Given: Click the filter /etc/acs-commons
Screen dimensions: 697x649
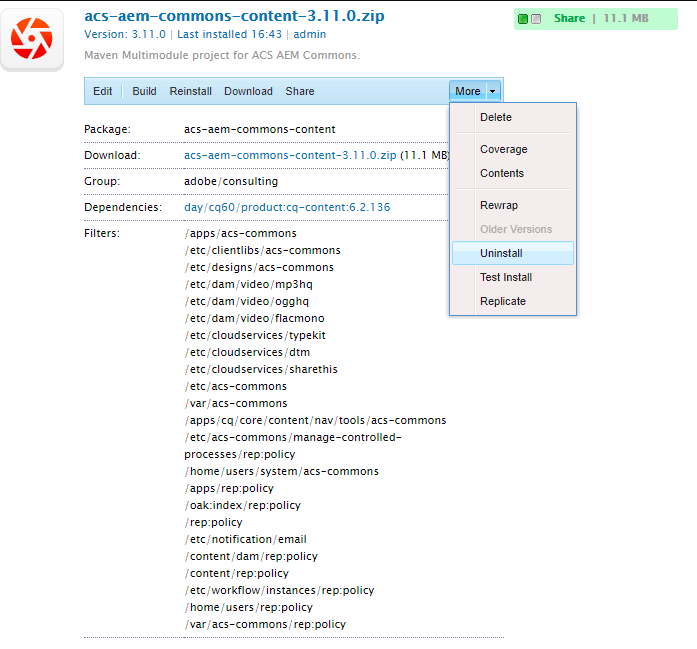Looking at the screenshot, I should coord(236,386).
